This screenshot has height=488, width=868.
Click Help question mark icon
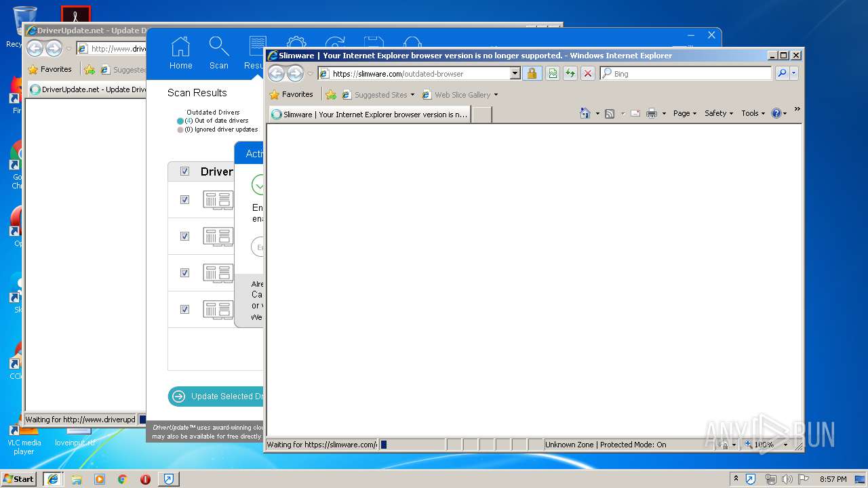point(776,113)
